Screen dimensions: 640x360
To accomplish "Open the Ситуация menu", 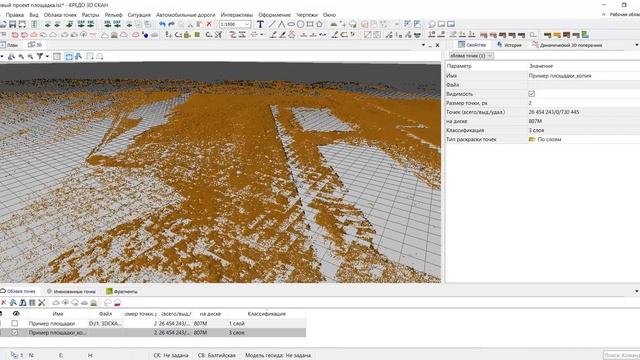I will tap(139, 15).
